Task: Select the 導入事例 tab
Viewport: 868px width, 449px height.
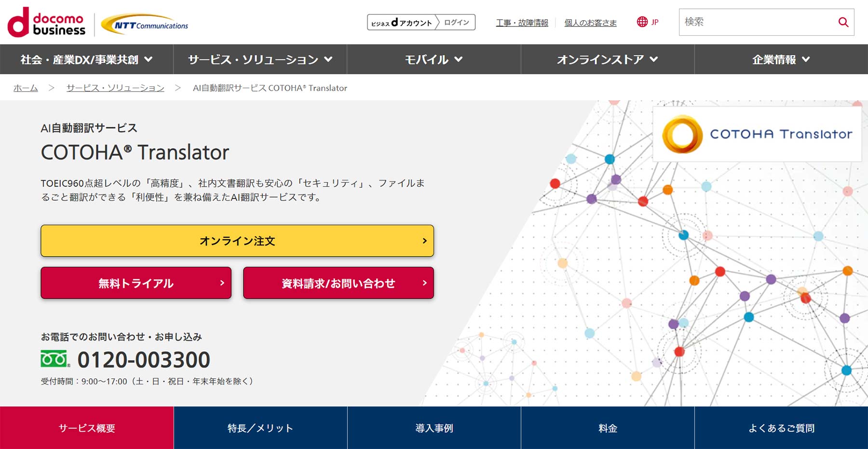Action: tap(434, 428)
